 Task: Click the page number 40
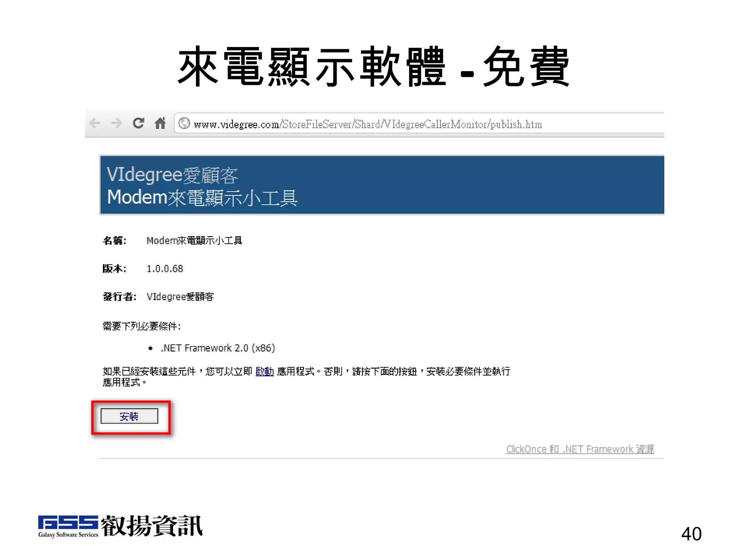pos(691,534)
